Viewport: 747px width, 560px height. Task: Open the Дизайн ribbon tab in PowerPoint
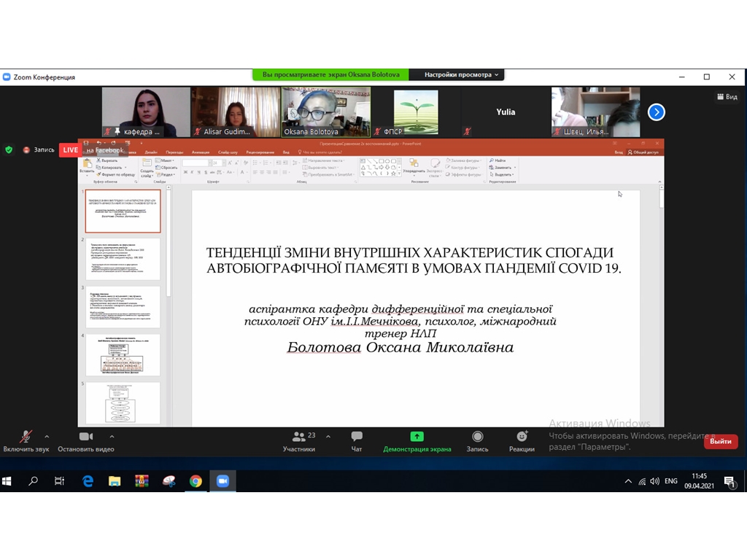pyautogui.click(x=151, y=152)
